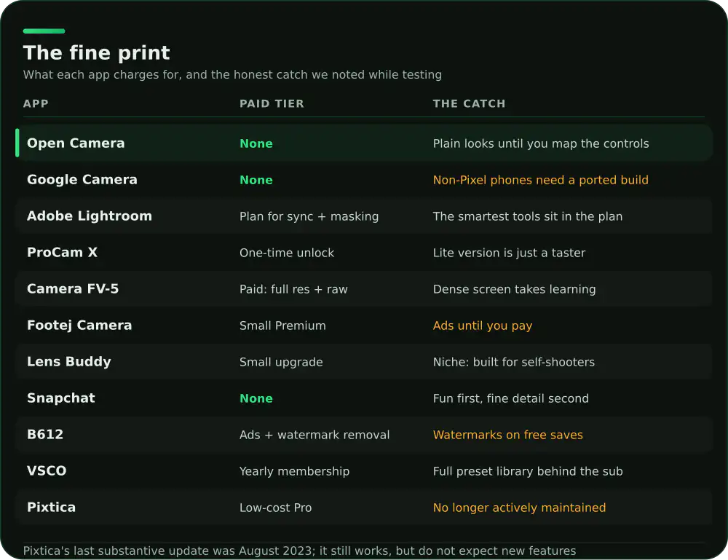Viewport: 728px width, 560px height.
Task: Click 'No longer actively maintained' warning
Action: (520, 508)
